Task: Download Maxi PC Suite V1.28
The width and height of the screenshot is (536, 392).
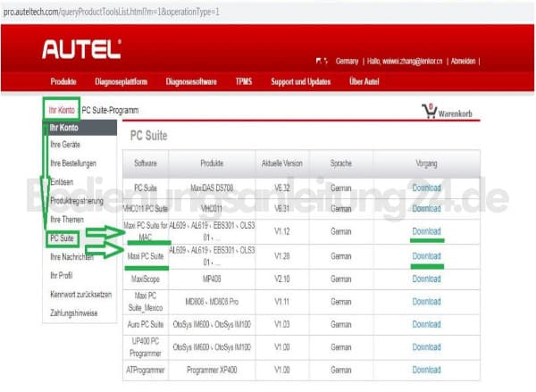Action: 426,256
